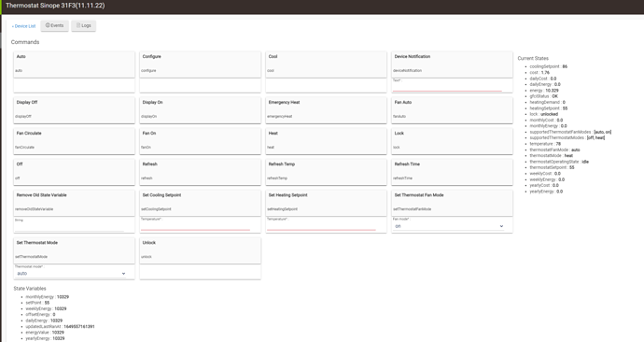Viewport: 644px width, 342px height.
Task: Run the Configure command
Action: 200,64
